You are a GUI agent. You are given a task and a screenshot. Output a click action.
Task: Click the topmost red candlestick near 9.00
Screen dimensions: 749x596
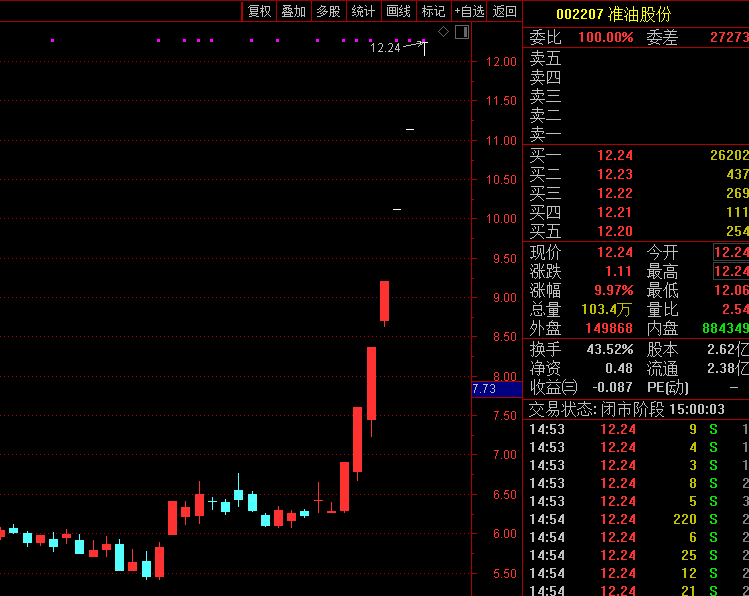[x=384, y=301]
